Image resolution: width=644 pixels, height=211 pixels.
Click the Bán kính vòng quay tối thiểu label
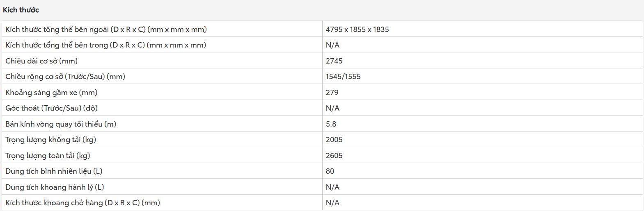pos(61,124)
